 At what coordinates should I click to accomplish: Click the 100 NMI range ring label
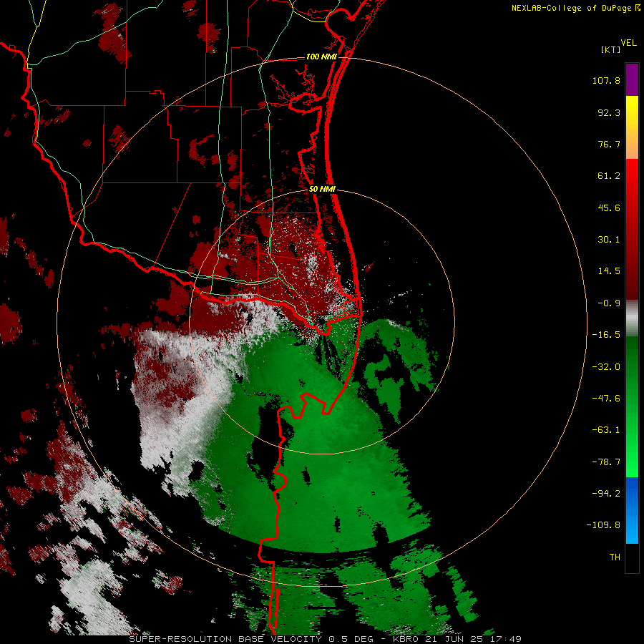(x=321, y=57)
